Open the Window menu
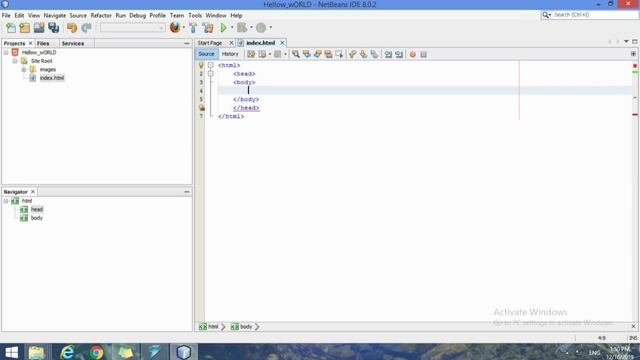Viewport: 640px width, 360px height. tap(216, 16)
